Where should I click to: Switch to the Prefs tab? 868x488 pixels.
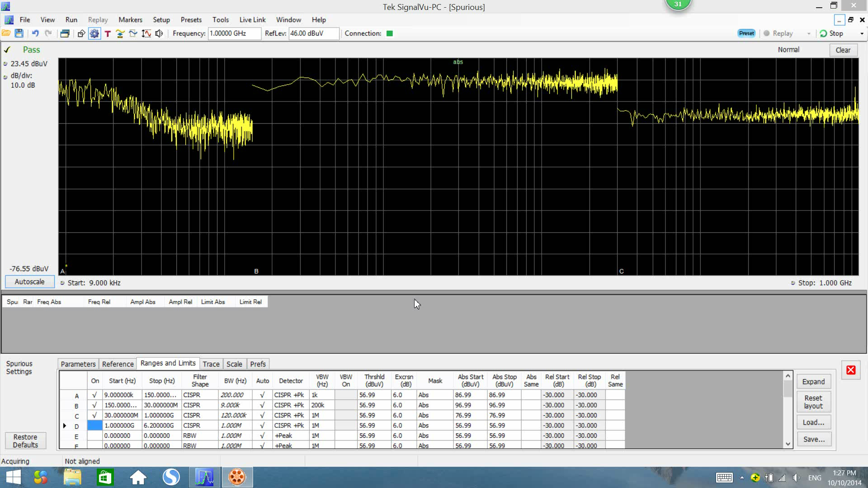[x=258, y=364]
